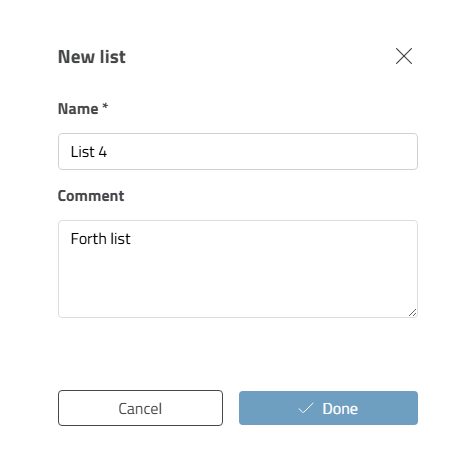Image resolution: width=475 pixels, height=470 pixels.
Task: Dismiss dialog using the X icon
Action: [404, 56]
